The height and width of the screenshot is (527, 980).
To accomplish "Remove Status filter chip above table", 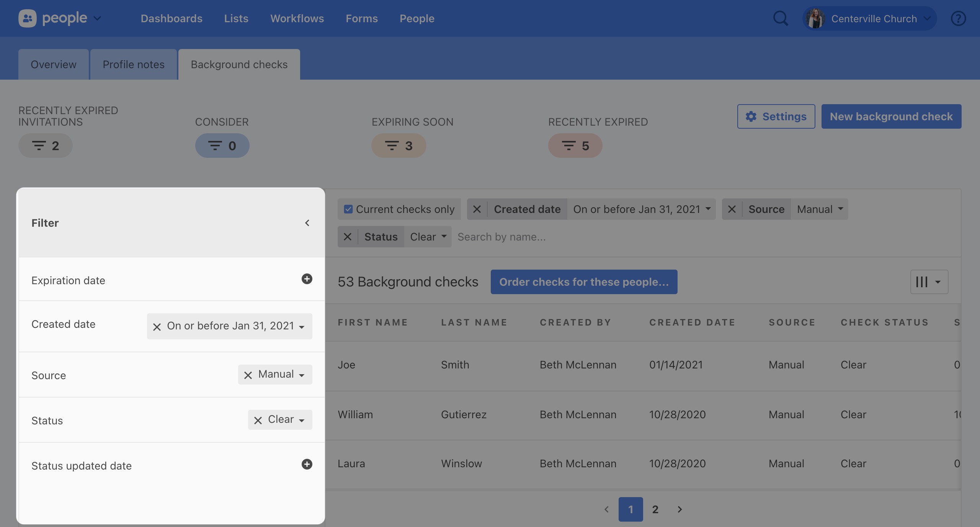I will click(348, 237).
